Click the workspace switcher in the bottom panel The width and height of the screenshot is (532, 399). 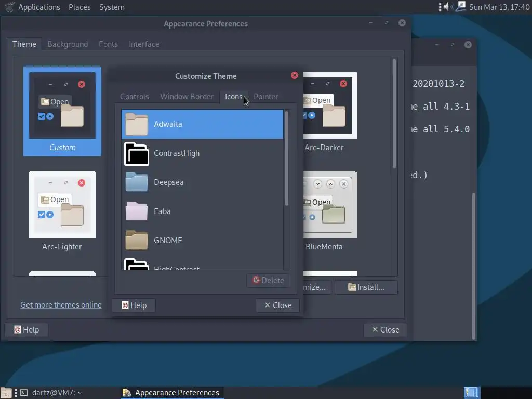pyautogui.click(x=472, y=393)
